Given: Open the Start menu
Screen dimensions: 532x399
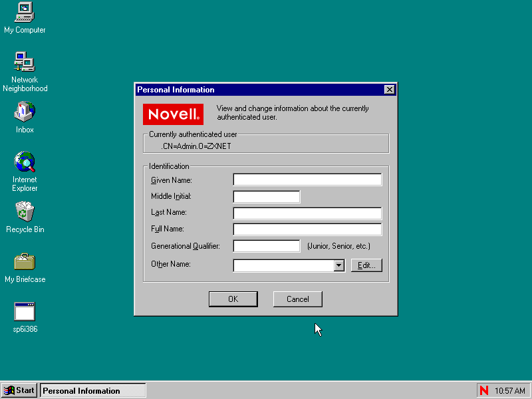Looking at the screenshot, I should point(19,390).
